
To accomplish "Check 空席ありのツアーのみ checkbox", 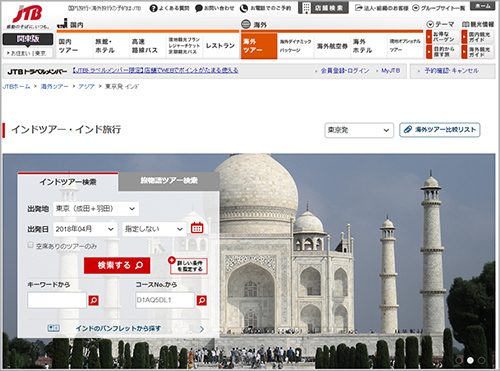I will click(x=30, y=245).
